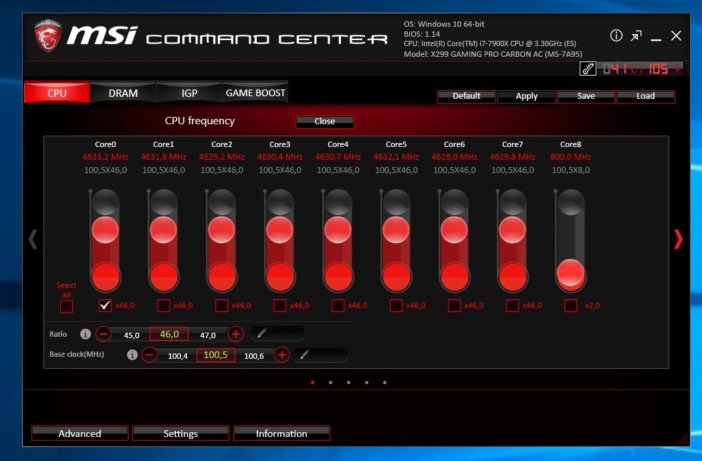Save the current profile
This screenshot has height=461, width=702.
(x=586, y=96)
